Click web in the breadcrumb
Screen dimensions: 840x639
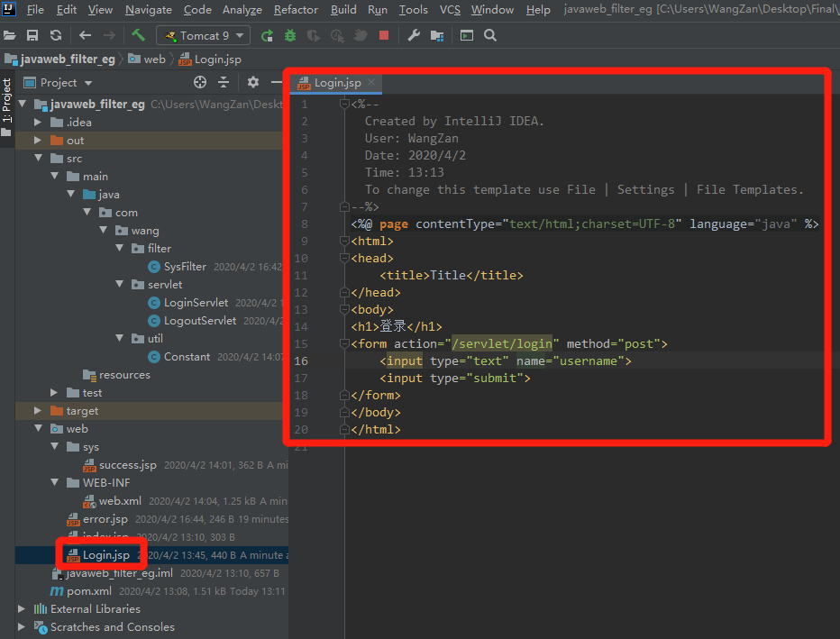(x=147, y=59)
